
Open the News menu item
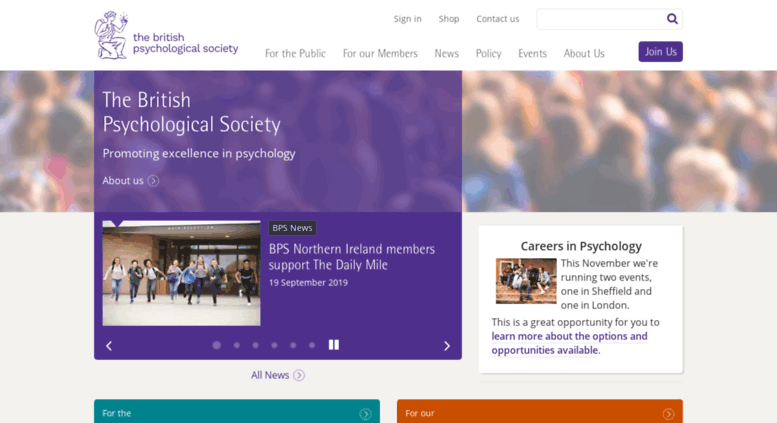[x=446, y=53]
